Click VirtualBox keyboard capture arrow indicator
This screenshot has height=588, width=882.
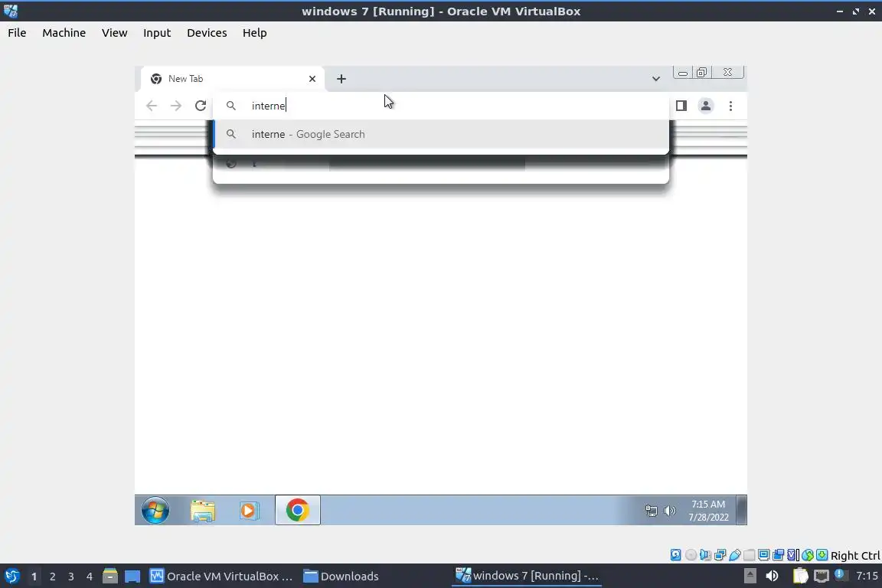822,555
